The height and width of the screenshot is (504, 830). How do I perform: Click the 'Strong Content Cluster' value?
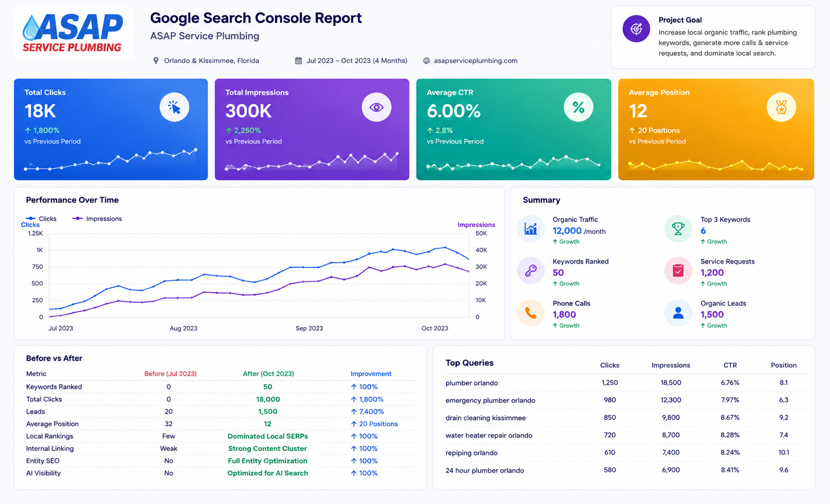point(268,448)
